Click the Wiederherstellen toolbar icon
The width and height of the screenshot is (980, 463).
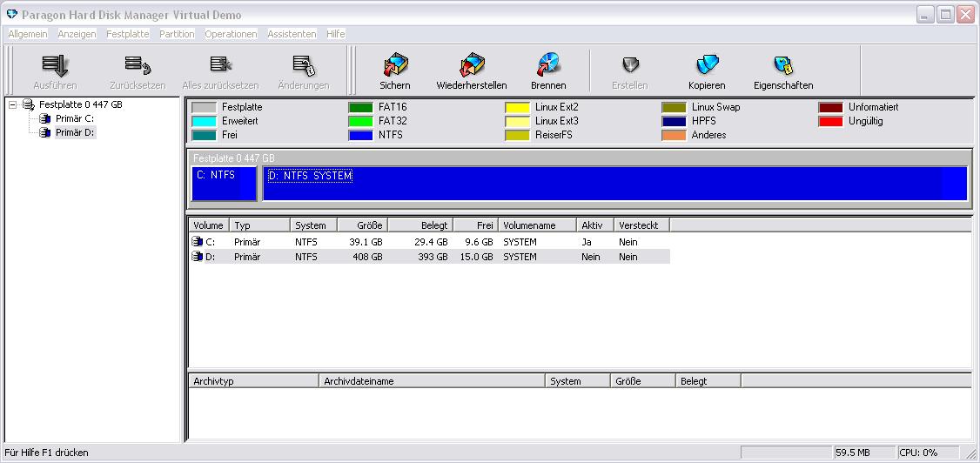(472, 65)
